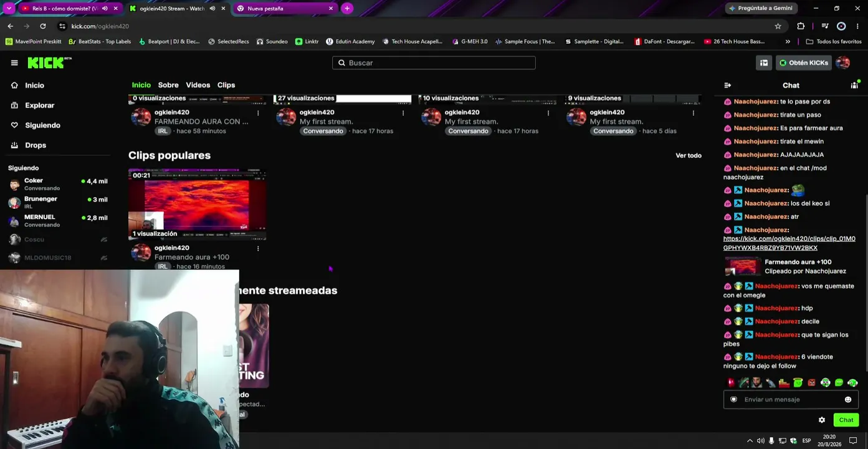Click the IRL tag under FARMEANDO AURA video
868x449 pixels.
pos(163,131)
